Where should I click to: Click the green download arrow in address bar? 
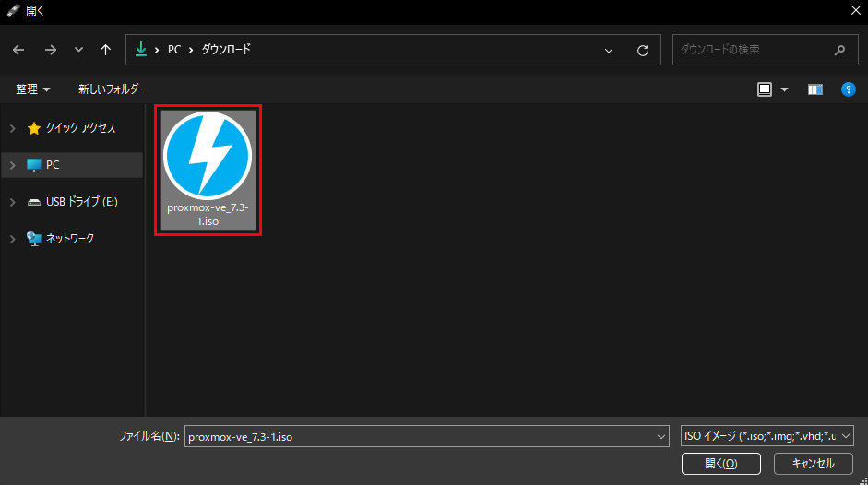tap(141, 49)
